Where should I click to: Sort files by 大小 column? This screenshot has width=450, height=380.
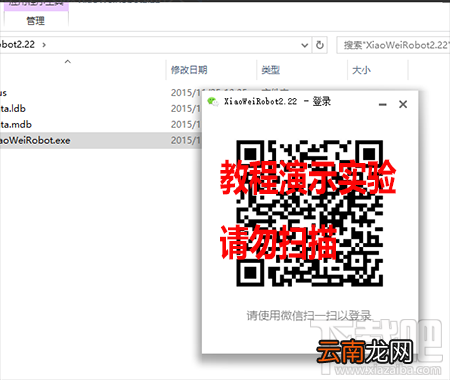click(361, 70)
